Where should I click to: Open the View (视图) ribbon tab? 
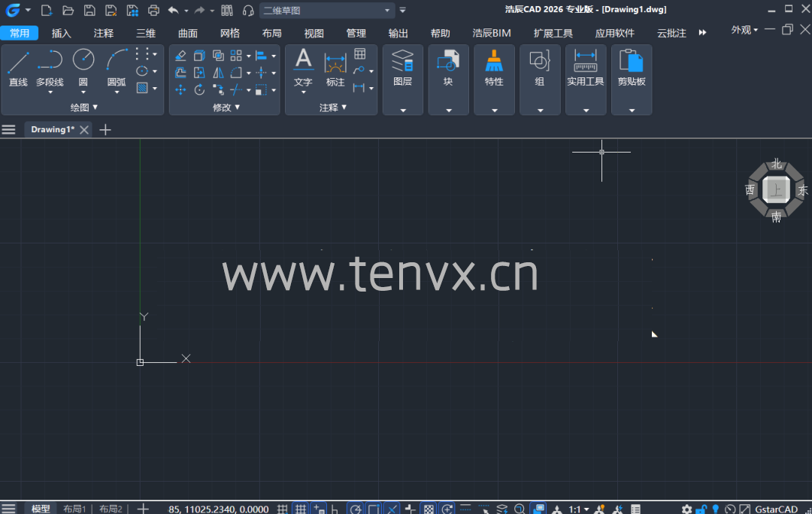pyautogui.click(x=314, y=33)
